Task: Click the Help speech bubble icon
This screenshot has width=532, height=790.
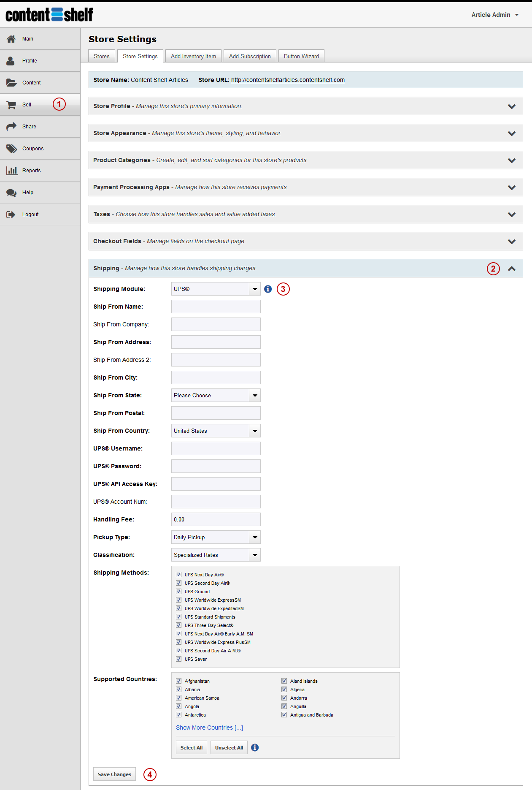Action: 11,193
